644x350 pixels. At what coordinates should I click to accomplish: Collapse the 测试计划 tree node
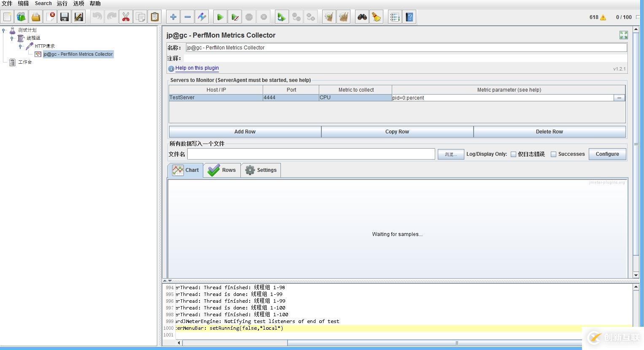(x=4, y=30)
